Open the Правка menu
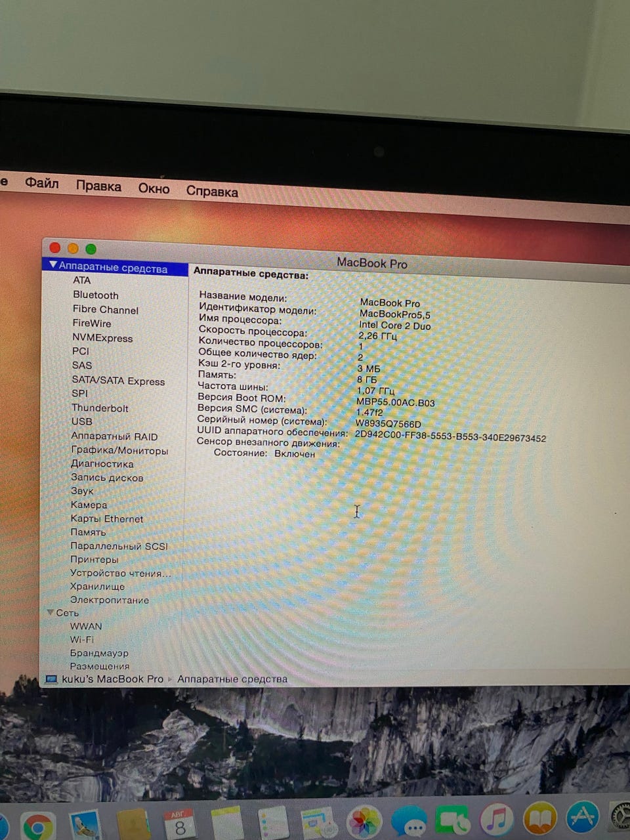This screenshot has height=840, width=630. tap(98, 186)
